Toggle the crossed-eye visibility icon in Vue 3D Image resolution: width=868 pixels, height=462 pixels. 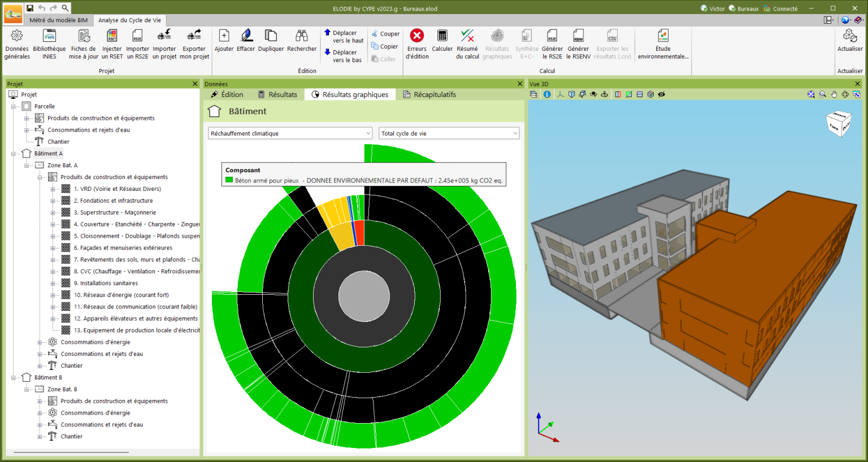tap(661, 94)
